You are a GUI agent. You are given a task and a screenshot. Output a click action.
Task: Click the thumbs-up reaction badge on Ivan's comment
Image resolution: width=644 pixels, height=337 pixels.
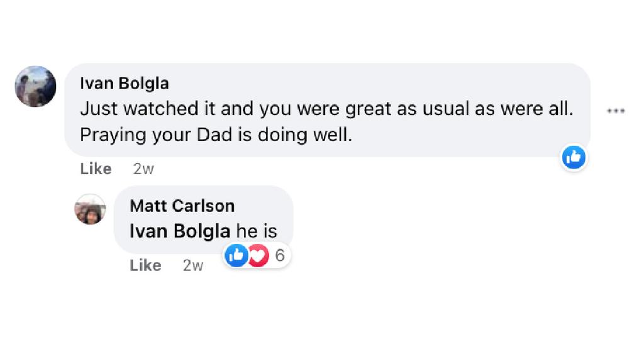(x=573, y=157)
